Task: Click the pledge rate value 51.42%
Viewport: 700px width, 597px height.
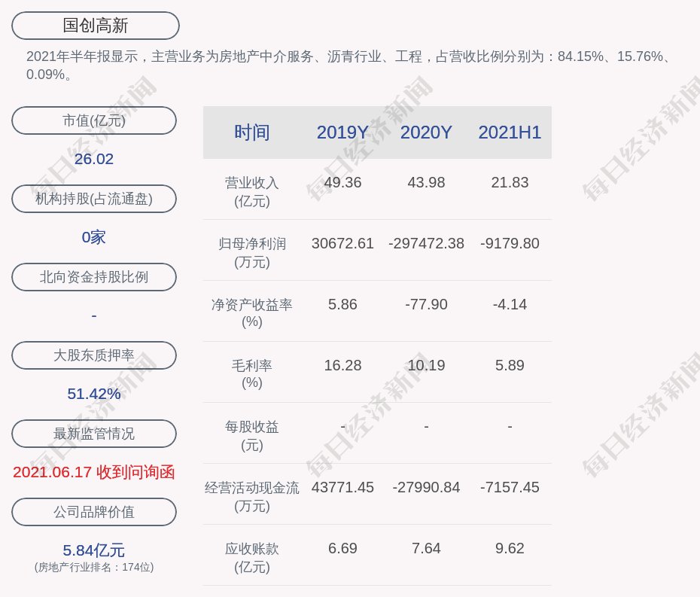Action: pos(94,394)
